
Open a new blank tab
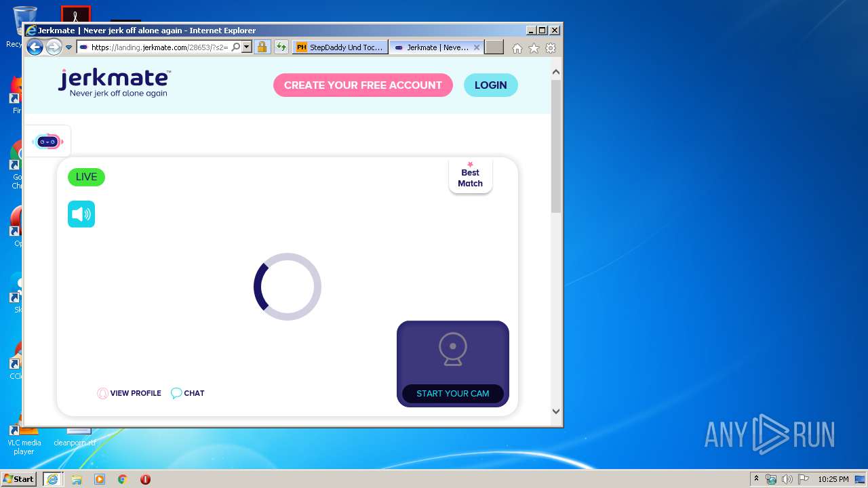(x=494, y=47)
